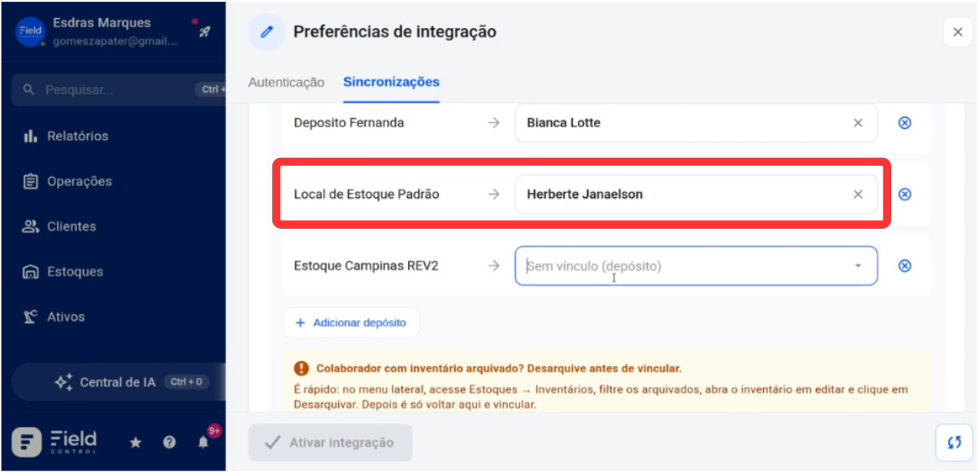980x473 pixels.
Task: Click the favorites star icon
Action: 135,442
